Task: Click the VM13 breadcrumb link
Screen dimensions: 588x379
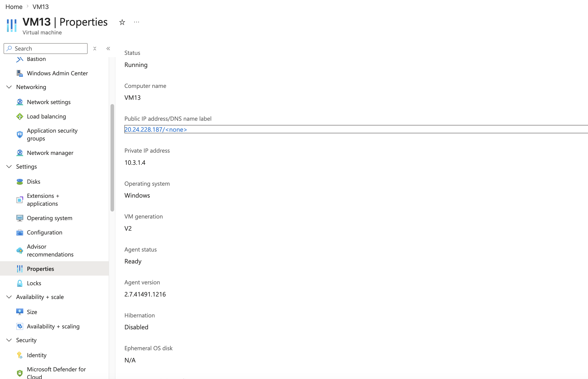Action: pos(41,7)
